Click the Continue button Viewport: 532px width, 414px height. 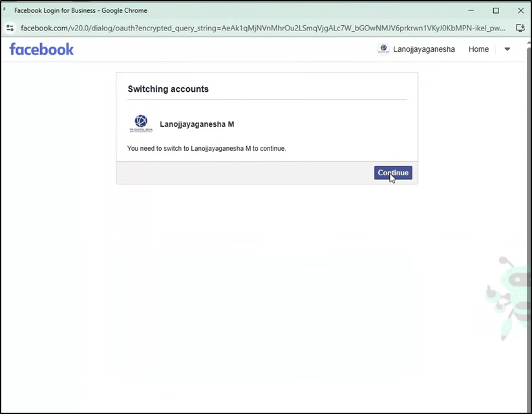(x=393, y=173)
